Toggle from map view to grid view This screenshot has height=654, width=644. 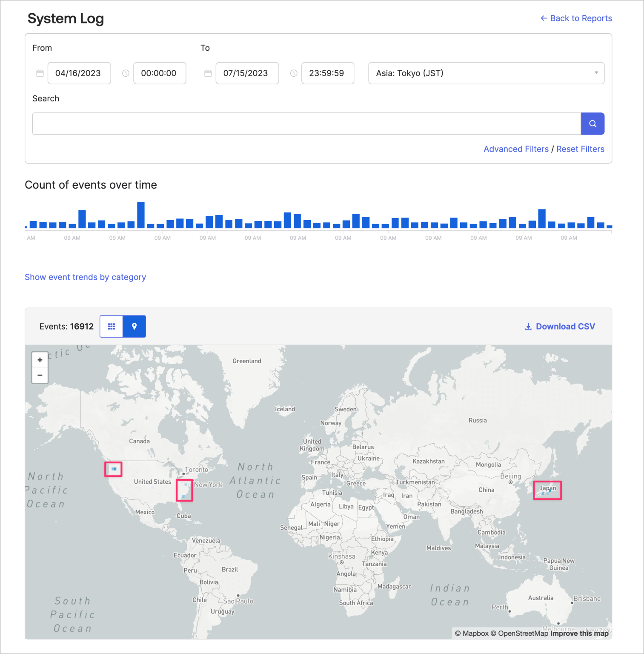pyautogui.click(x=111, y=326)
